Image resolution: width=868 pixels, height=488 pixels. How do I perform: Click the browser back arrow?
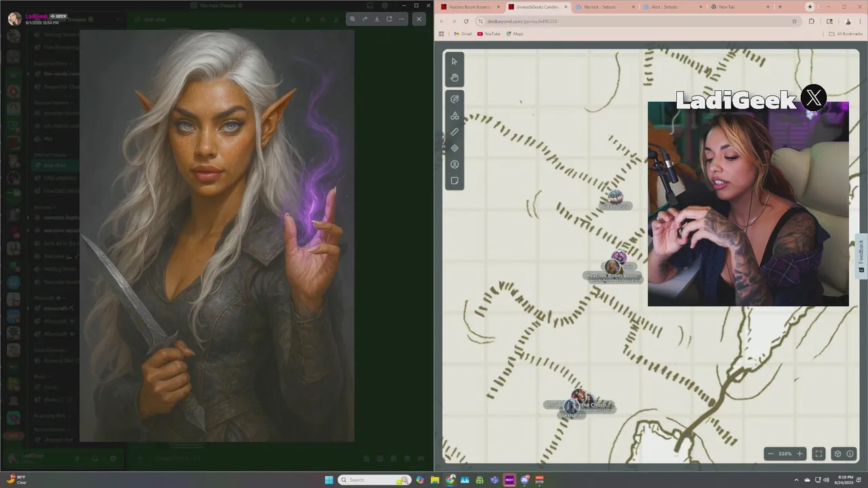[x=442, y=21]
